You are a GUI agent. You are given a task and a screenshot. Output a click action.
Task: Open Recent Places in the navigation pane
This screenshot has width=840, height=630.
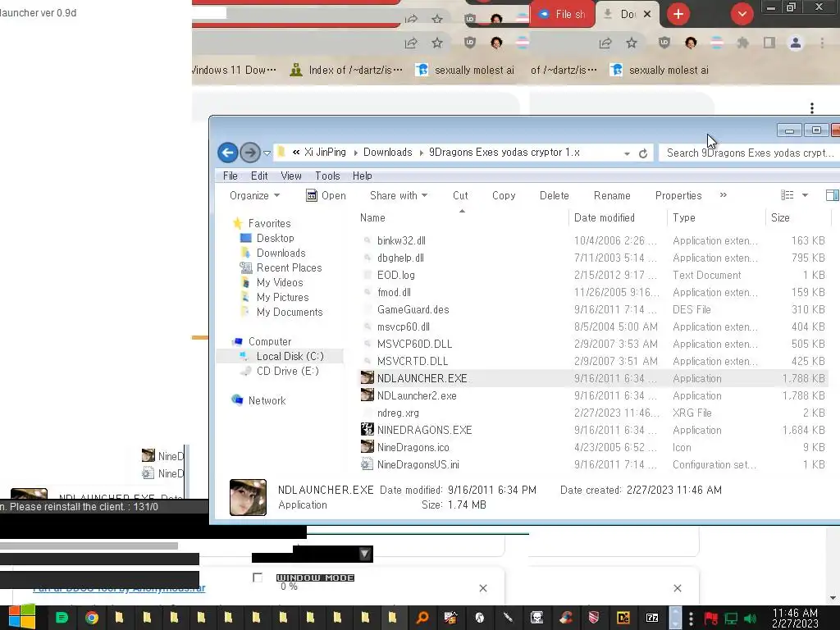290,267
